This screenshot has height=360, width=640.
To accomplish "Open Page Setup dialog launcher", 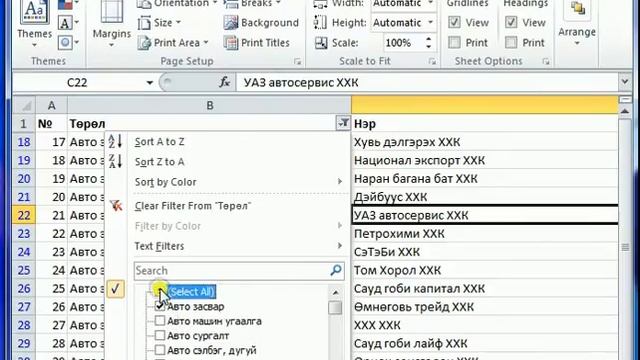I will 298,62.
